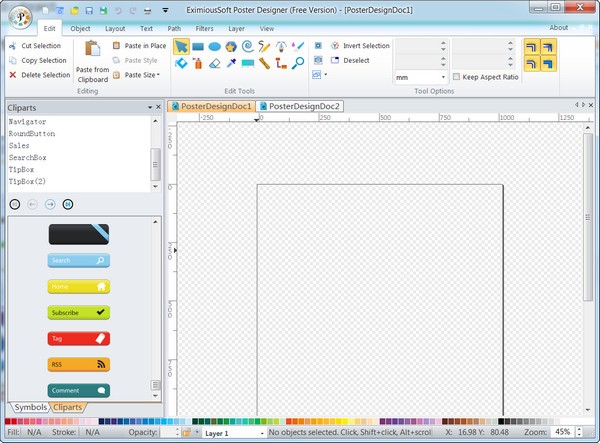Activate the magnifier zoom tool
Viewport: 600px width, 443px height.
coord(298,63)
